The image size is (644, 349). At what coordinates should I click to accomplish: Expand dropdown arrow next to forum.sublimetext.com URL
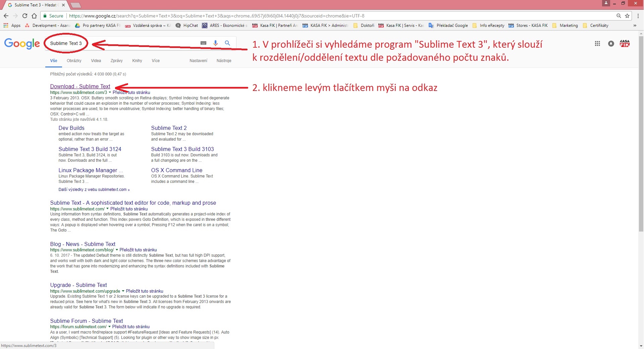click(x=109, y=327)
